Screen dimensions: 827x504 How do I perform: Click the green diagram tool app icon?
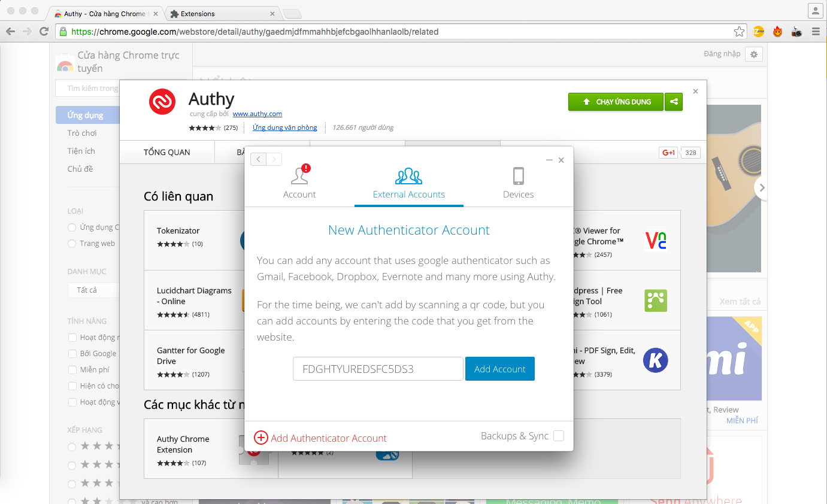point(656,300)
